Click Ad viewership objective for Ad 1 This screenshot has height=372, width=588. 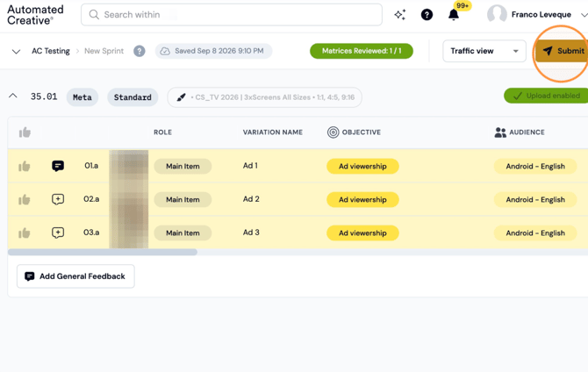(x=362, y=167)
